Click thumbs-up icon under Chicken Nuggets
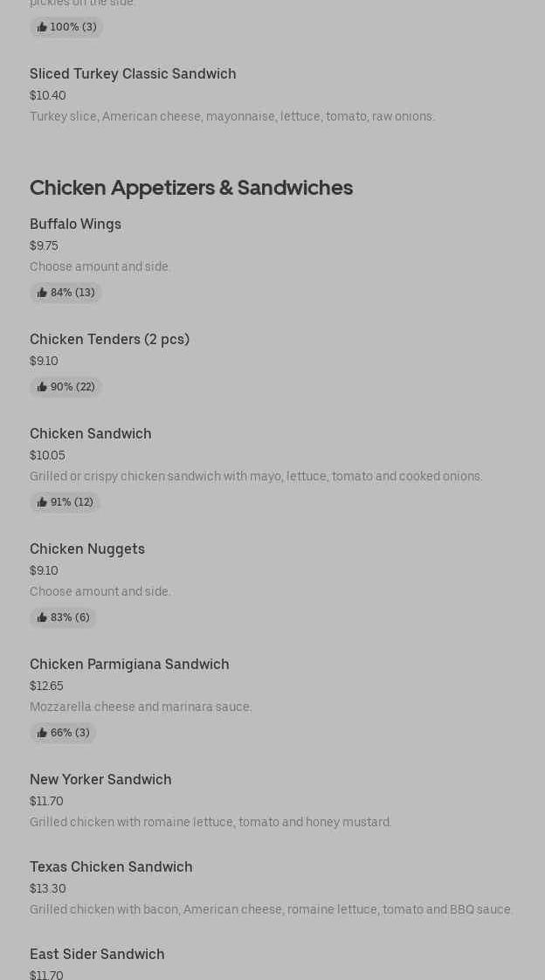The image size is (545, 980). click(42, 618)
